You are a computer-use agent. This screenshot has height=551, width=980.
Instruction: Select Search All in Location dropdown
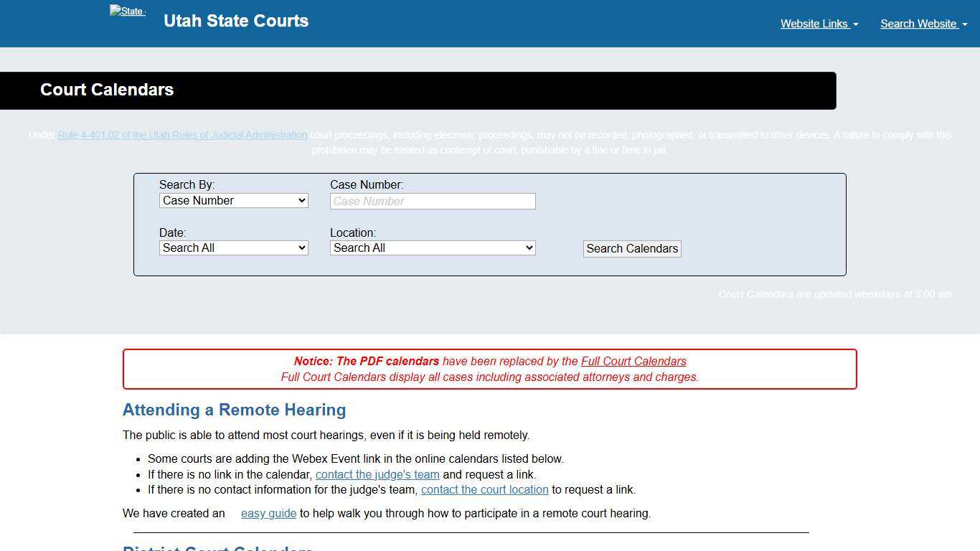click(432, 248)
